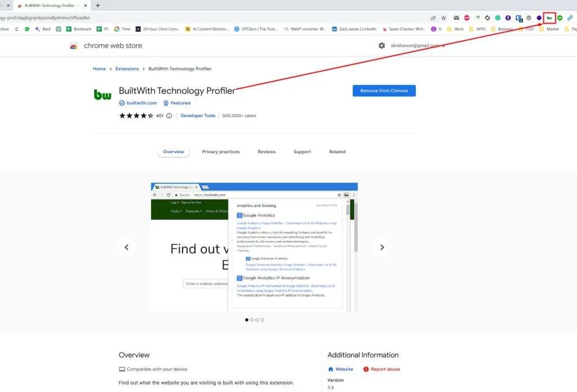577x392 pixels.
Task: Click the rating info icon beside 401
Action: click(169, 115)
